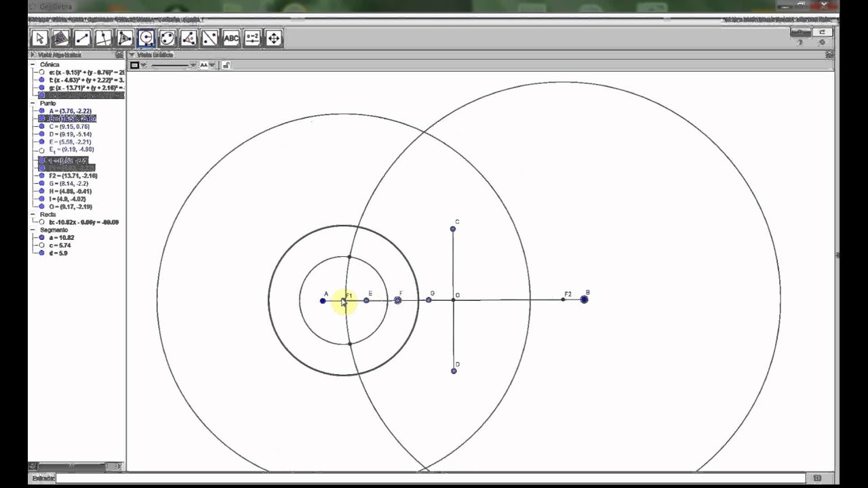This screenshot has width=868, height=488.
Task: Click the input help icon beside Entrada
Action: (x=817, y=478)
